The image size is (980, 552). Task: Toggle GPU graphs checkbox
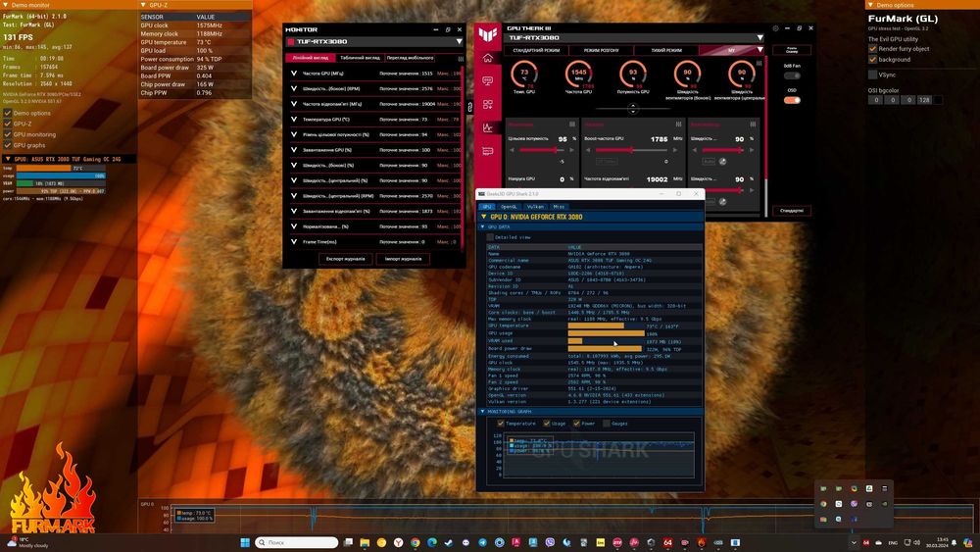(x=8, y=145)
